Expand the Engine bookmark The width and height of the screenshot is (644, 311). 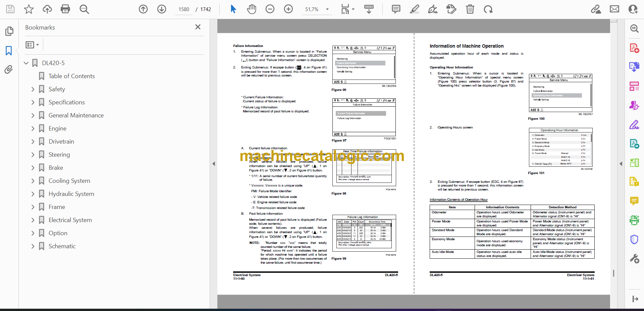click(33, 128)
